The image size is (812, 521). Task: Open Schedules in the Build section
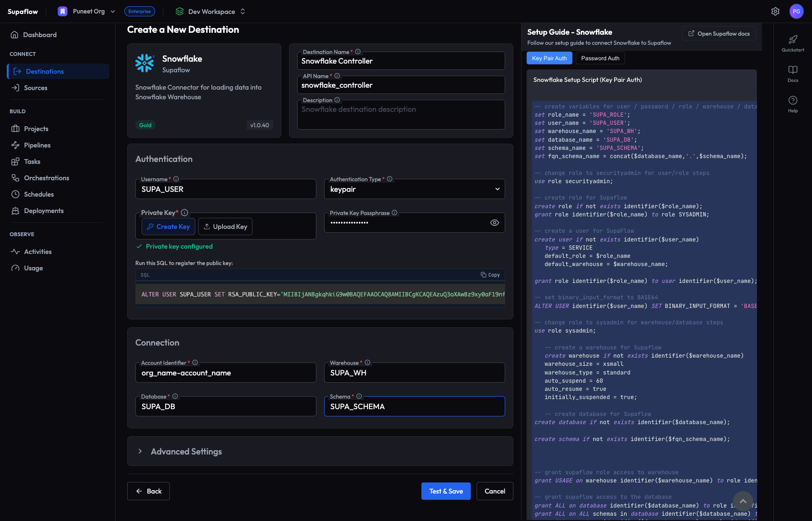pos(38,194)
